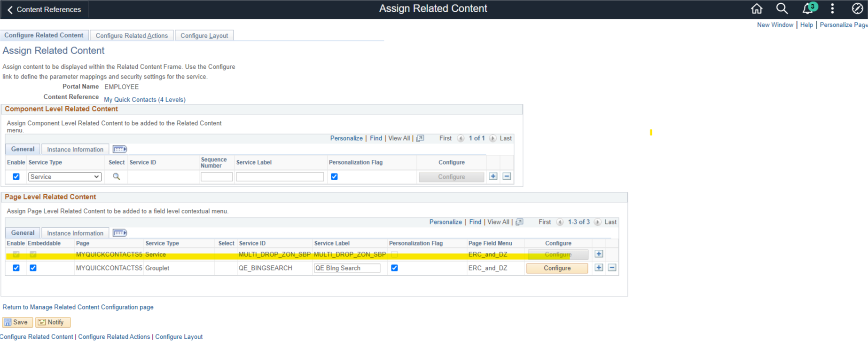Screen dimensions: 868x350
Task: Click Personalize in Component Level grid
Action: coord(346,138)
